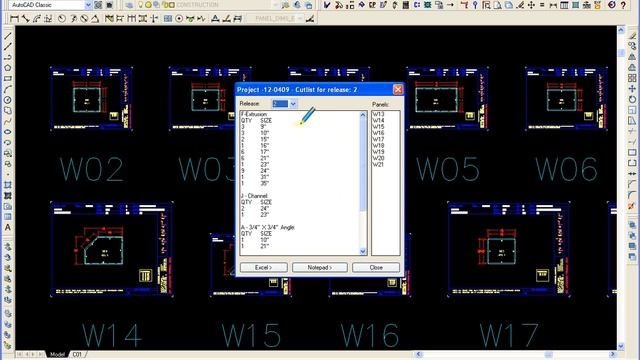
Task: Click the help question mark icon
Action: [x=623, y=5]
